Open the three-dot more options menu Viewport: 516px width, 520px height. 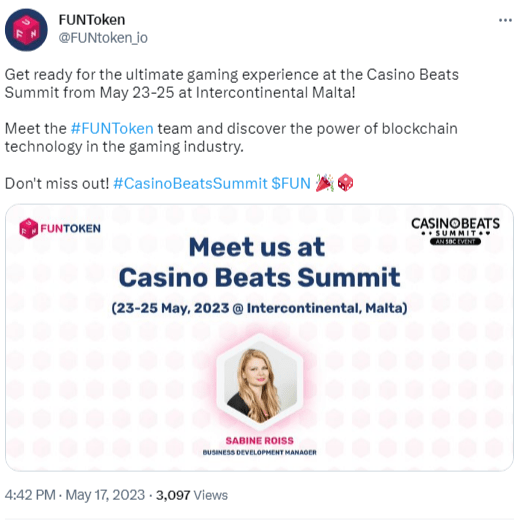(x=505, y=21)
